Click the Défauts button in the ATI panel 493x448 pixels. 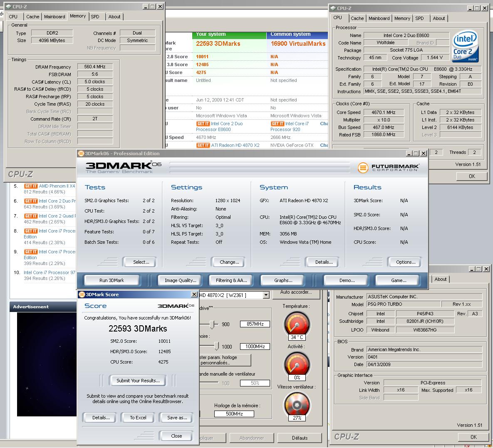pos(300,438)
